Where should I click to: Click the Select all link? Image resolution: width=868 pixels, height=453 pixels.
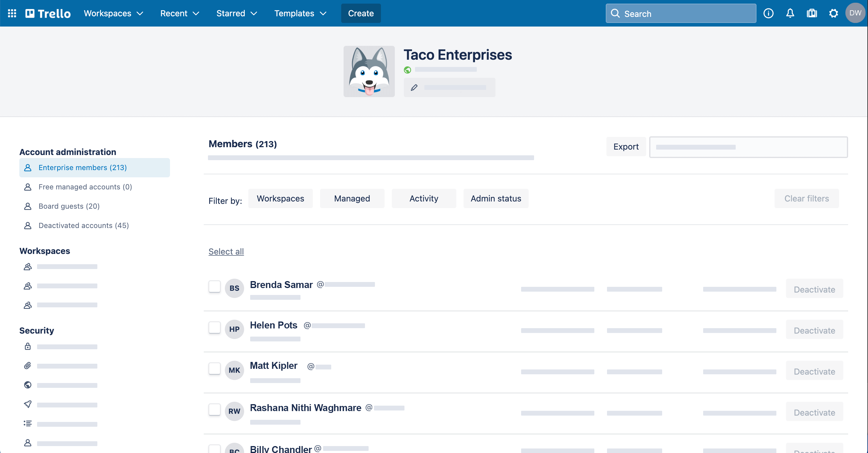[x=226, y=251]
